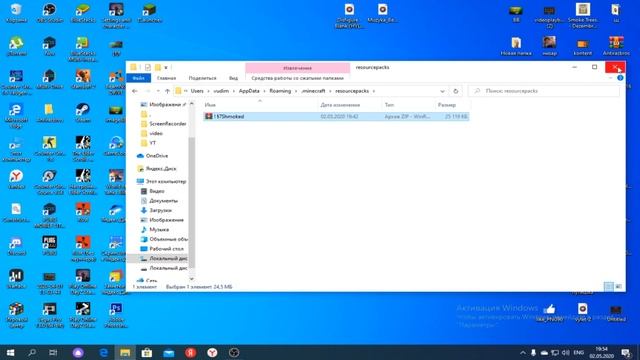Viewport: 640px width, 360px height.
Task: Expand the address bar history dropdown
Action: click(x=442, y=91)
